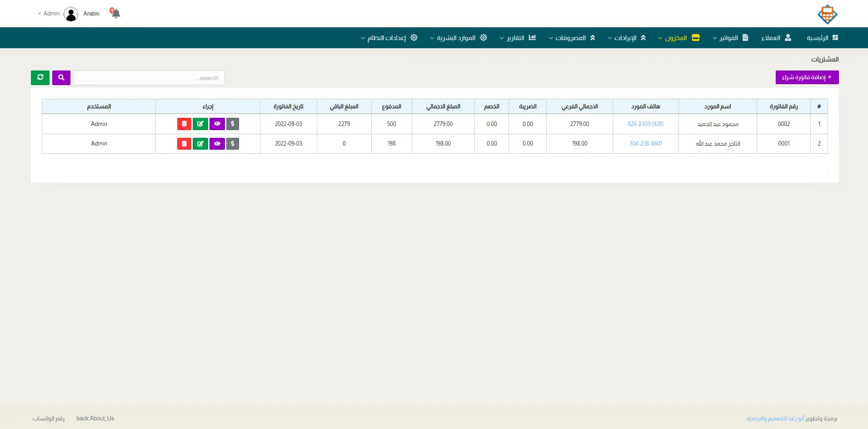Click the dollar payment icon for invoice 0002
868x429 pixels.
233,124
